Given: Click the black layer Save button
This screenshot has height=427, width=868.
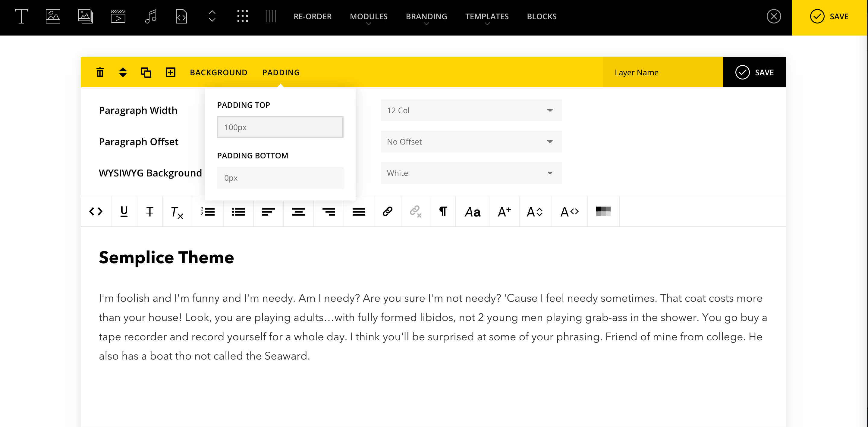Looking at the screenshot, I should click(754, 72).
